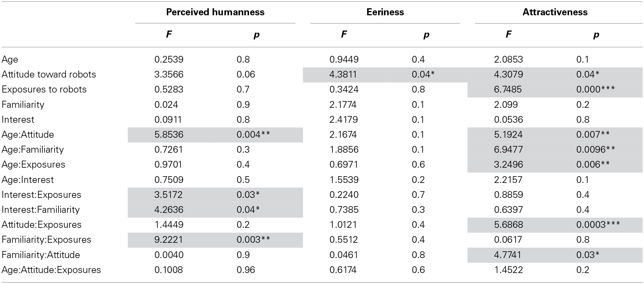644x284 pixels.
Task: Click the 0.000*** p-value cell
Action: [596, 89]
